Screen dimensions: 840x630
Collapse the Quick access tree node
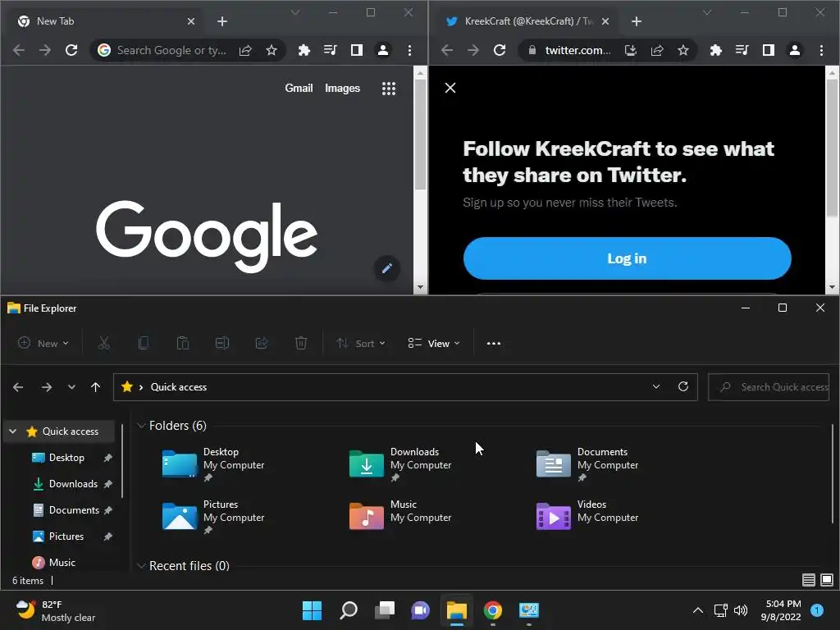pyautogui.click(x=13, y=431)
